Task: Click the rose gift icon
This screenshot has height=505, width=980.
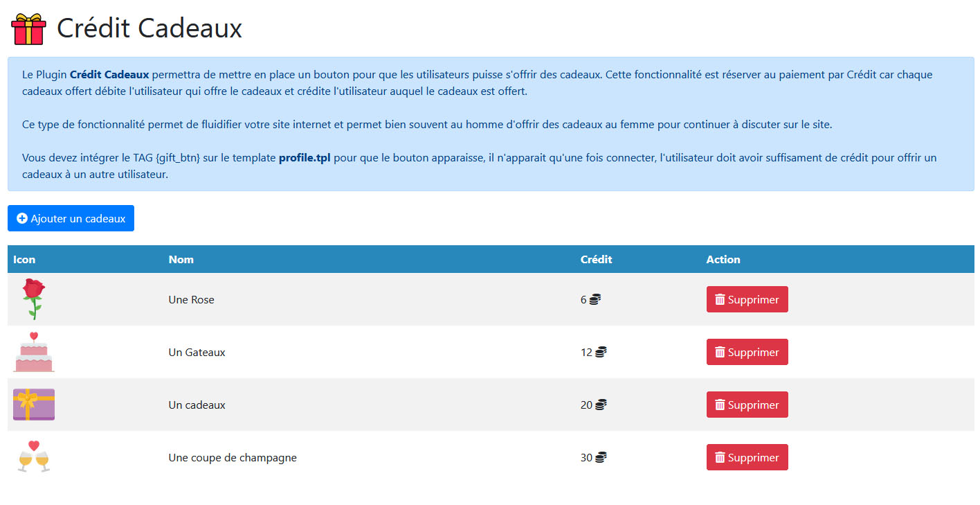Action: 33,299
